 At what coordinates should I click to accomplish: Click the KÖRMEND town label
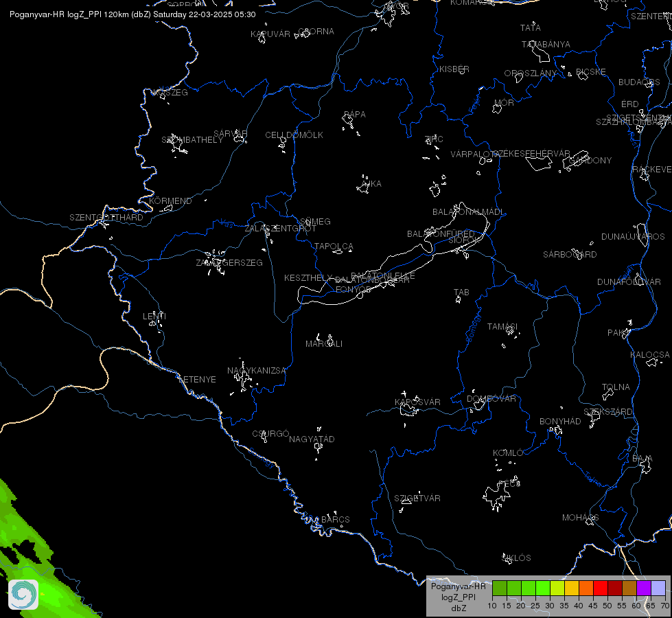pos(170,201)
